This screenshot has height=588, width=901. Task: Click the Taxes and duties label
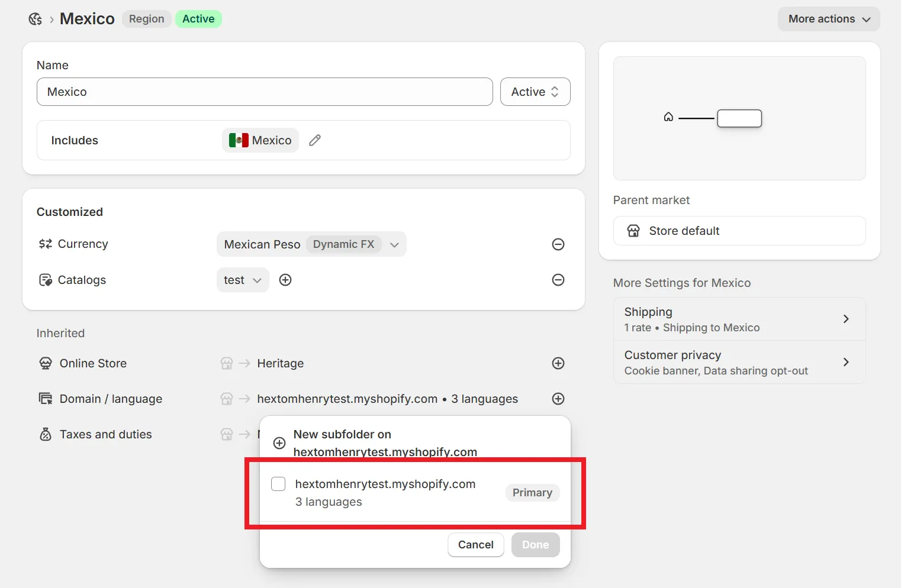click(x=106, y=434)
